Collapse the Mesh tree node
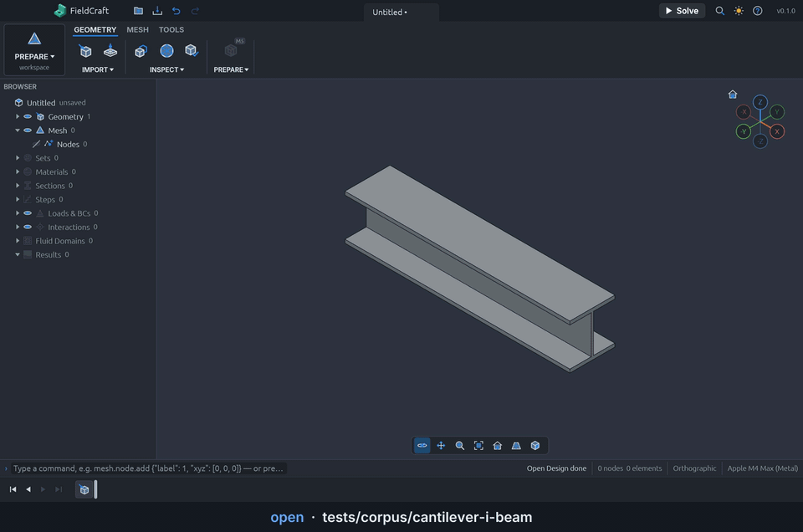803x532 pixels. click(x=18, y=130)
